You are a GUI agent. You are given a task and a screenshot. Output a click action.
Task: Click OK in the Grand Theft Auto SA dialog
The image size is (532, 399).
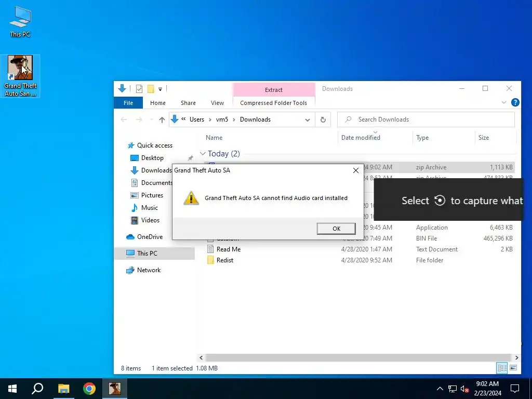click(x=336, y=229)
